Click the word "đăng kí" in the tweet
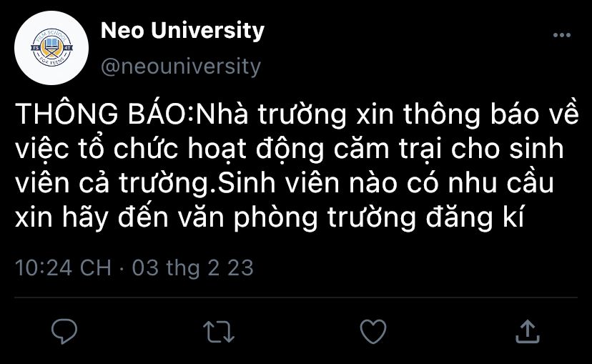This screenshot has height=364, width=592. coord(475,217)
